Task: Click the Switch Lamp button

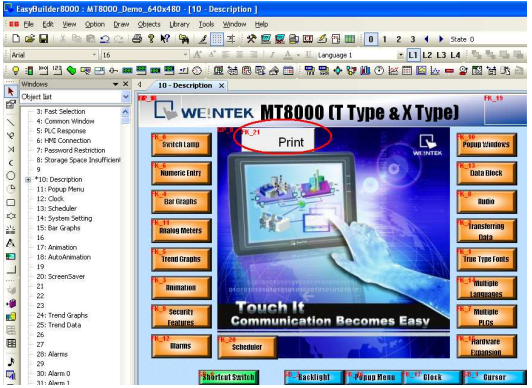Action: [181, 144]
